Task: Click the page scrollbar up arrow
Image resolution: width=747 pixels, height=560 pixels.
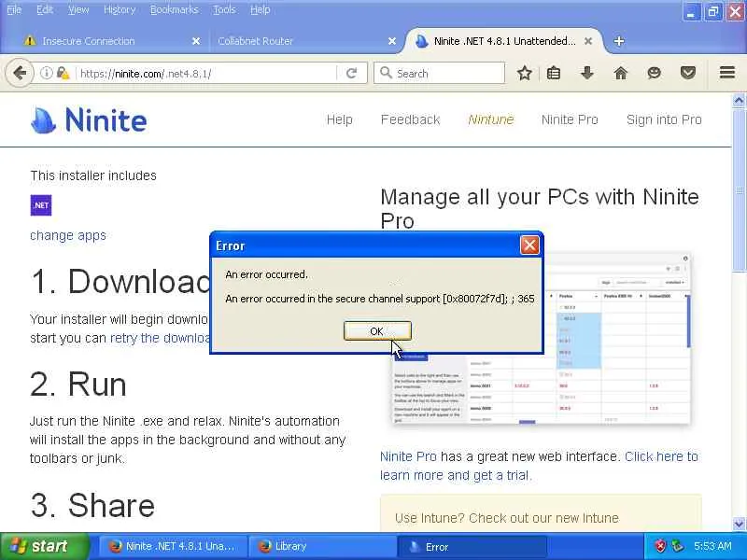Action: [x=739, y=100]
